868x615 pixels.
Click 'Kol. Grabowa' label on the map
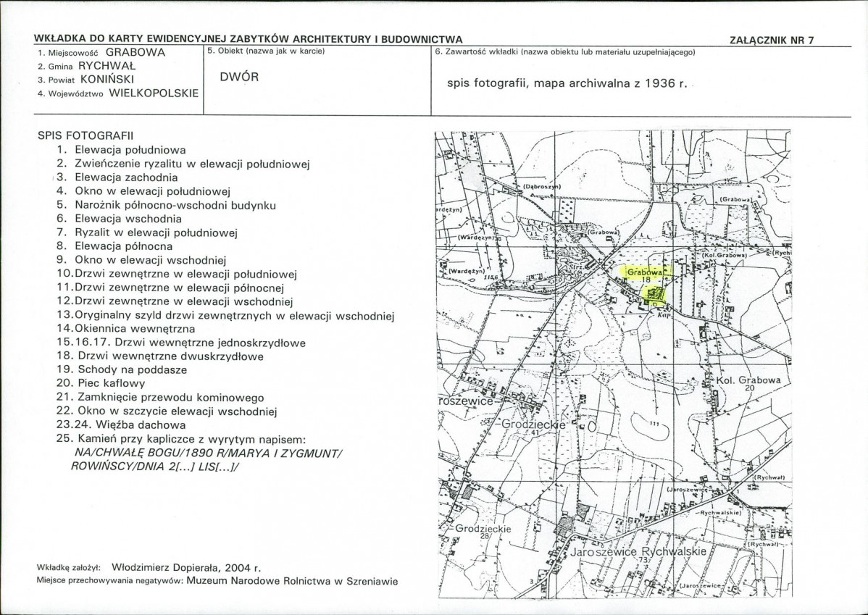click(x=748, y=380)
